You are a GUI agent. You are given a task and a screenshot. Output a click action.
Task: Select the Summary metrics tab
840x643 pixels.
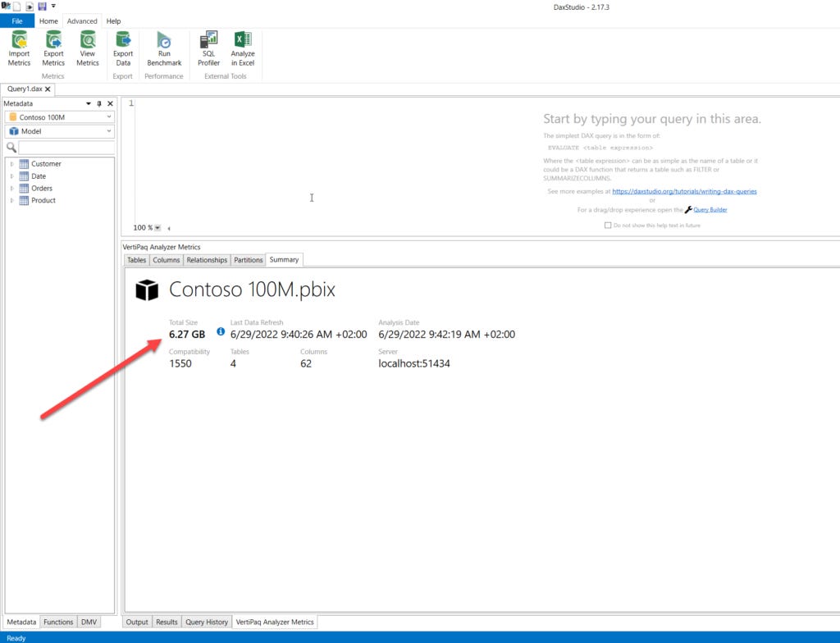click(284, 259)
